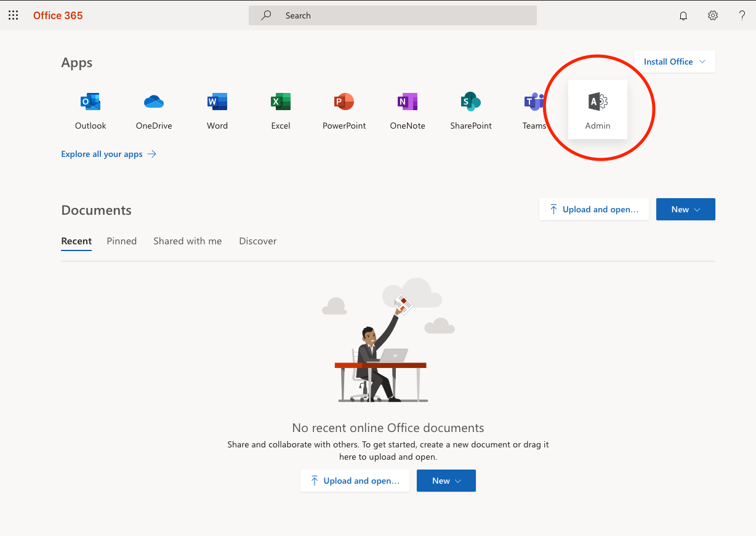Open notifications bell
This screenshot has height=536, width=756.
(683, 15)
